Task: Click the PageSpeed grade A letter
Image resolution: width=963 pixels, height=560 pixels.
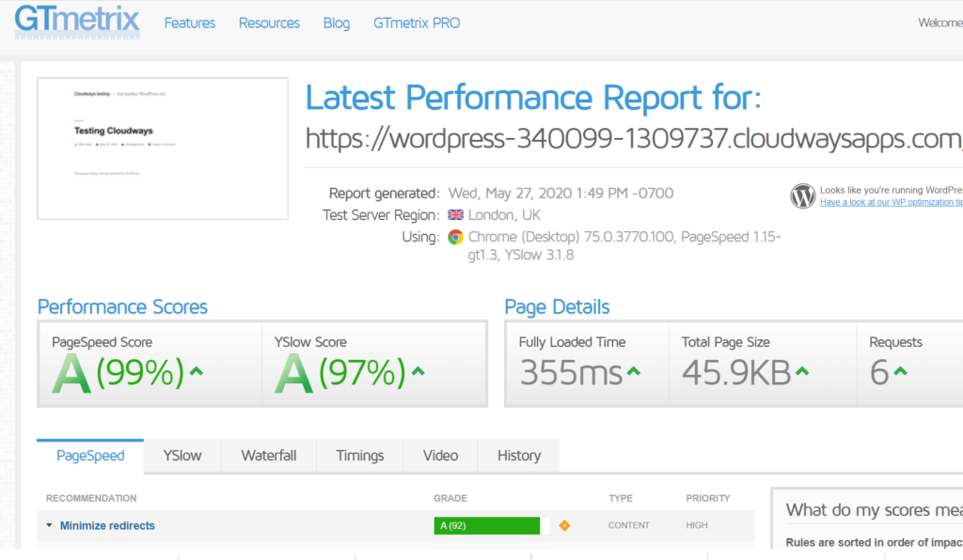Action: tap(71, 373)
